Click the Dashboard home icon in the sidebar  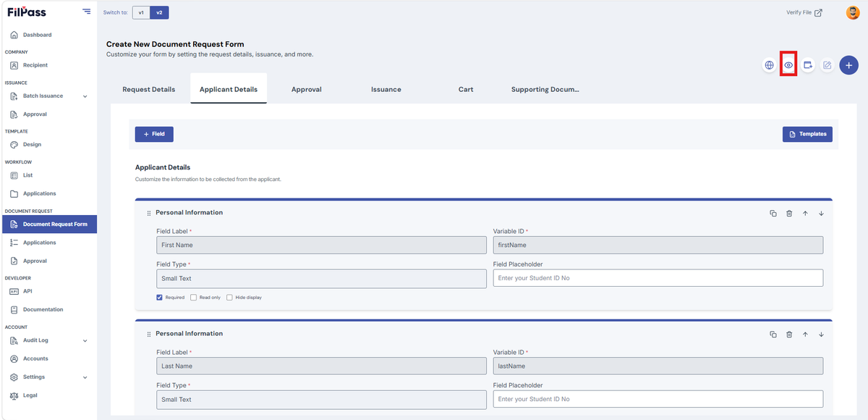14,35
